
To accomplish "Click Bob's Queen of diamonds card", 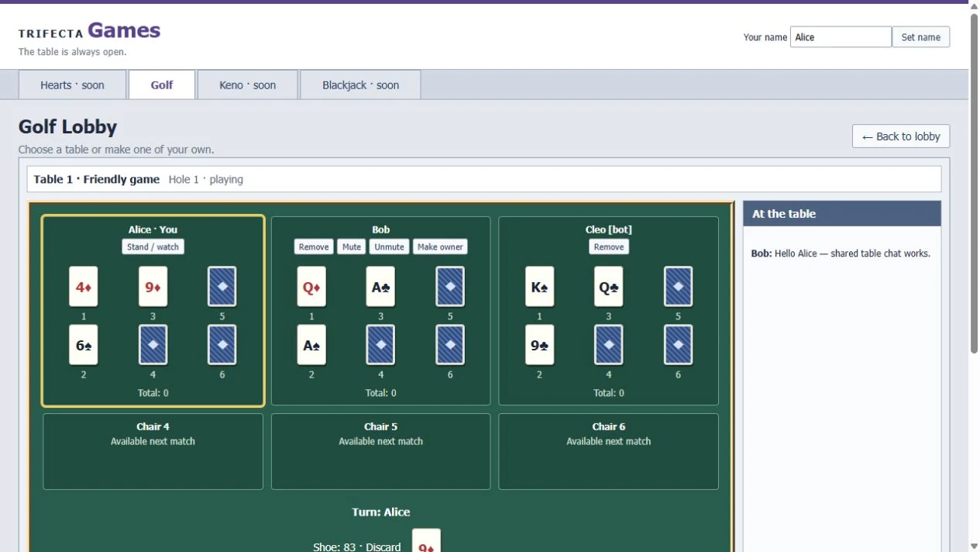I will coord(311,287).
